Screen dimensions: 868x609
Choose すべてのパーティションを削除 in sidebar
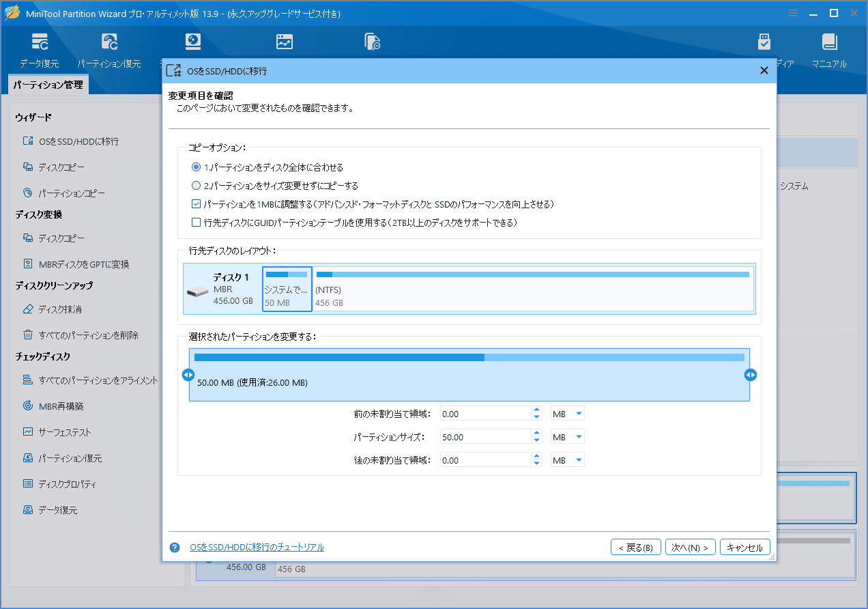81,335
